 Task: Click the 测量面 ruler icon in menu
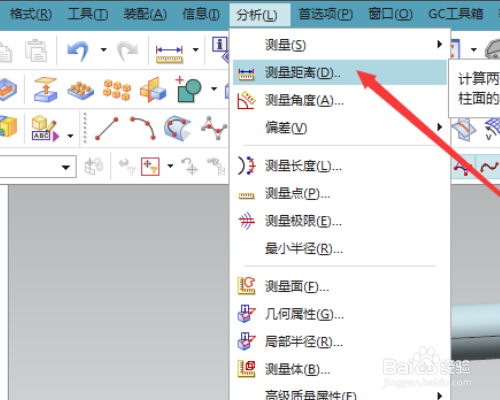tap(246, 286)
